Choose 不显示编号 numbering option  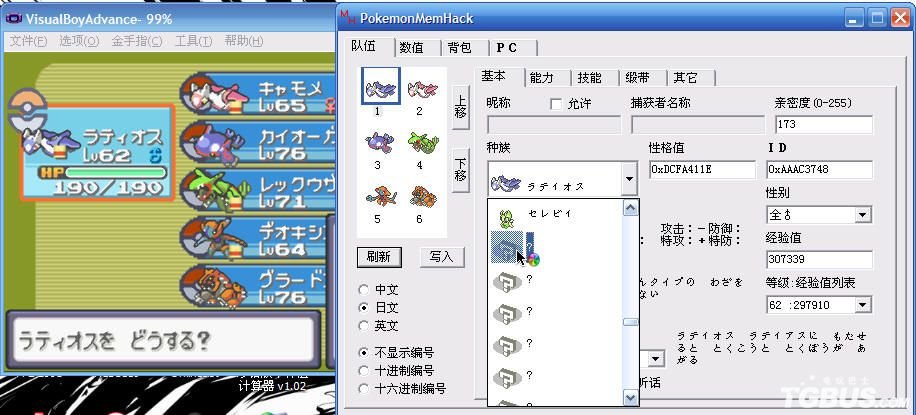click(364, 352)
